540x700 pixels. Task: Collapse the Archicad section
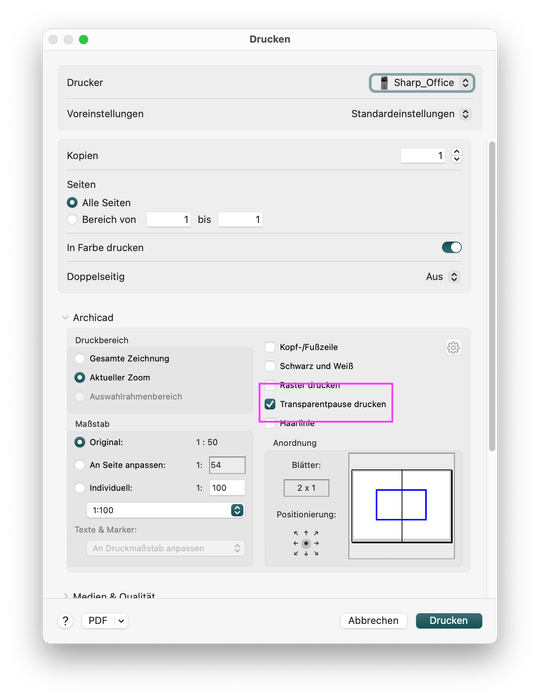tap(65, 317)
